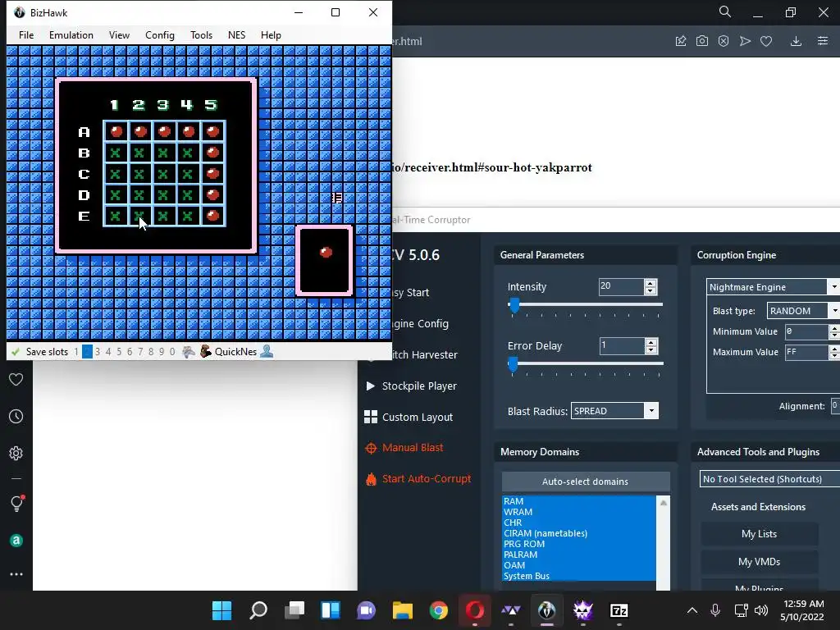Open the three-dots more menu in sidebar
The image size is (840, 630).
click(x=16, y=573)
